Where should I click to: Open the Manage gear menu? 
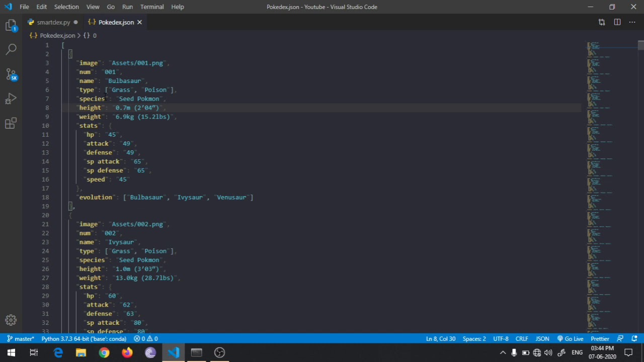[x=11, y=320]
